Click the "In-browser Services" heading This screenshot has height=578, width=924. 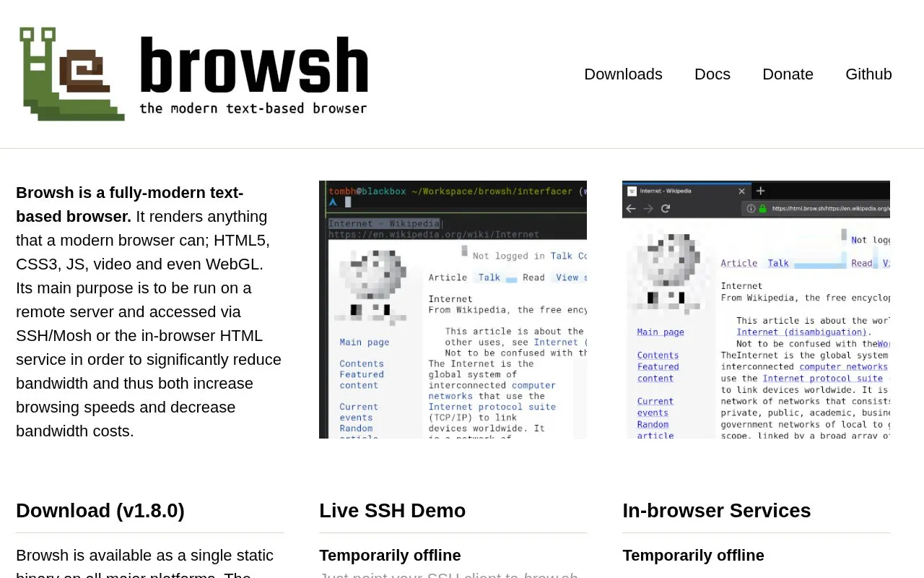coord(716,511)
